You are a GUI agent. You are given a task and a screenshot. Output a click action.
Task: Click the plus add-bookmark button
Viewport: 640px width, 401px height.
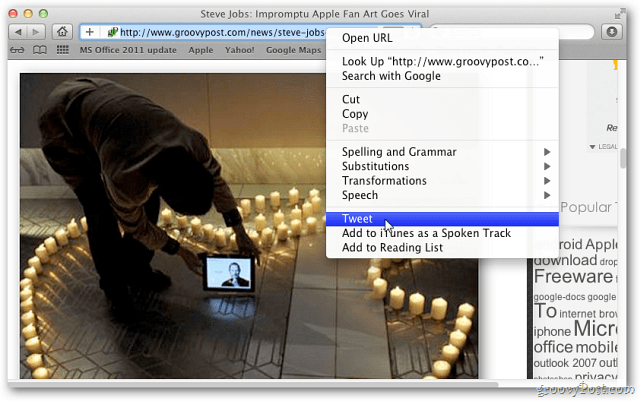click(90, 32)
